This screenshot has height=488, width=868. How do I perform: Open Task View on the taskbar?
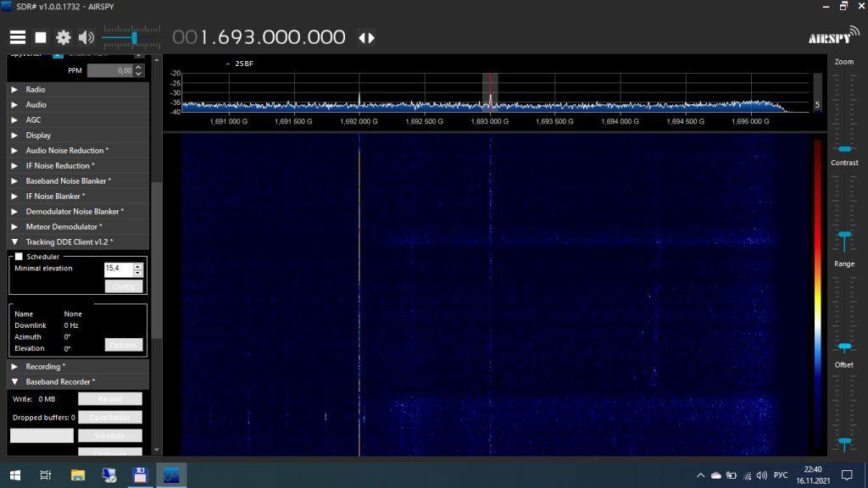point(46,475)
